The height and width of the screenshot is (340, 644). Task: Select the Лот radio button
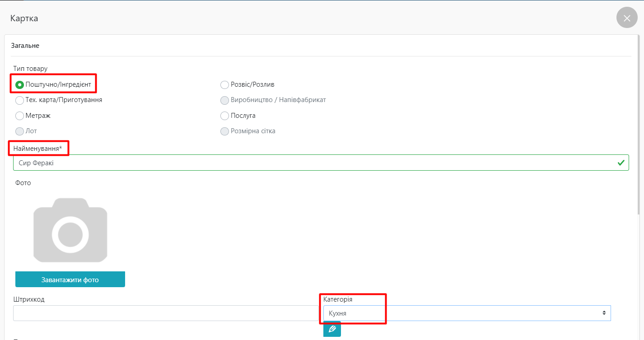(x=20, y=131)
